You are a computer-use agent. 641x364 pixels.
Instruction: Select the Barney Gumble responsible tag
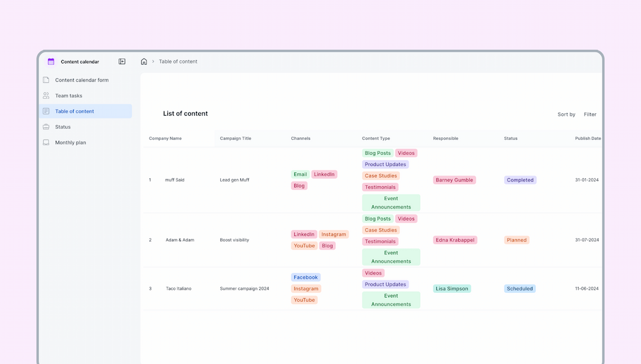click(454, 180)
